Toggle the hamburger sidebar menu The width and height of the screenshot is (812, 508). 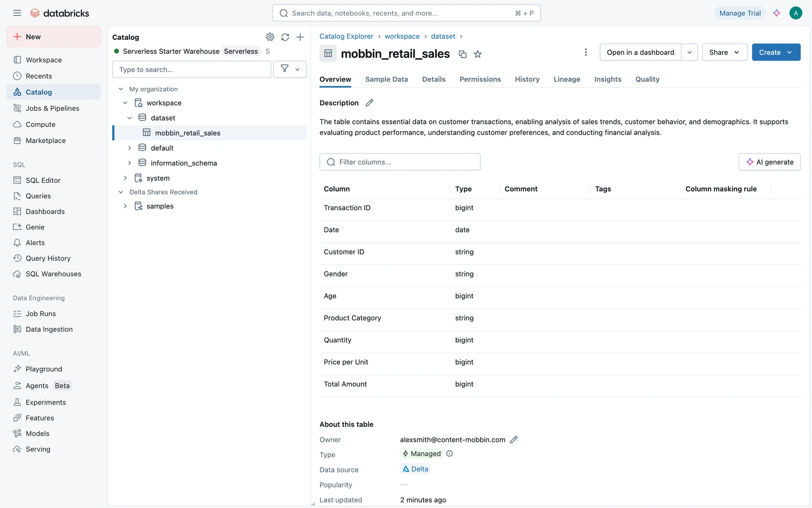pos(17,13)
